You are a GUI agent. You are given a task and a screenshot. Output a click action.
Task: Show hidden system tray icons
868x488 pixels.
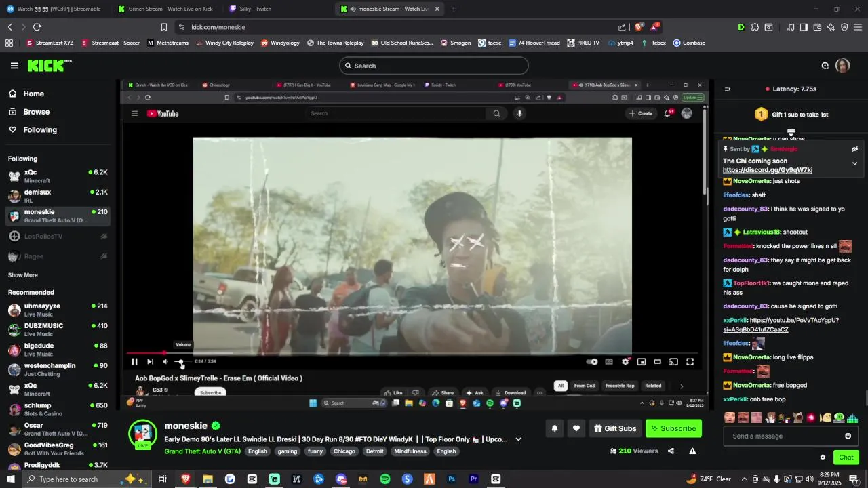point(744,479)
